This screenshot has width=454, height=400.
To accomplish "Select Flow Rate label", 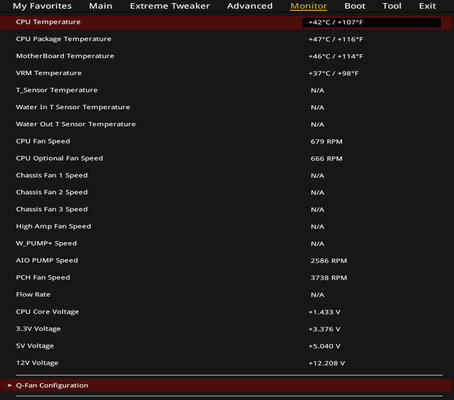I will (x=33, y=294).
